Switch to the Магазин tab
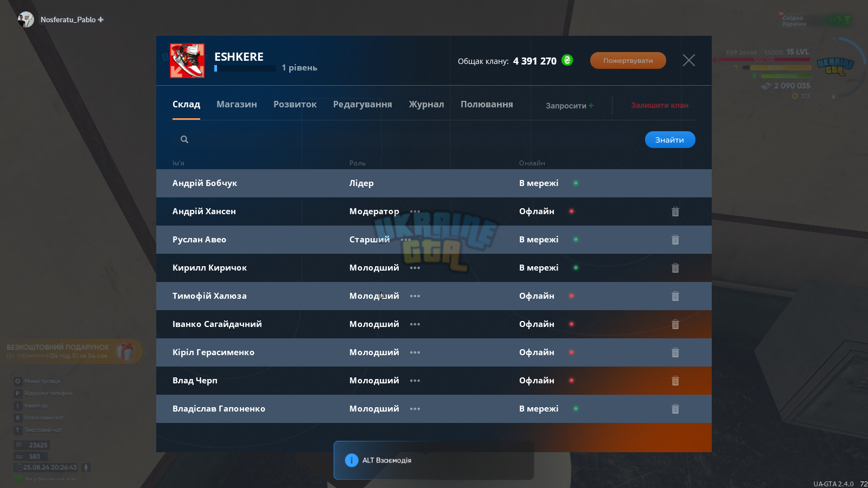The height and width of the screenshot is (488, 868). click(237, 104)
